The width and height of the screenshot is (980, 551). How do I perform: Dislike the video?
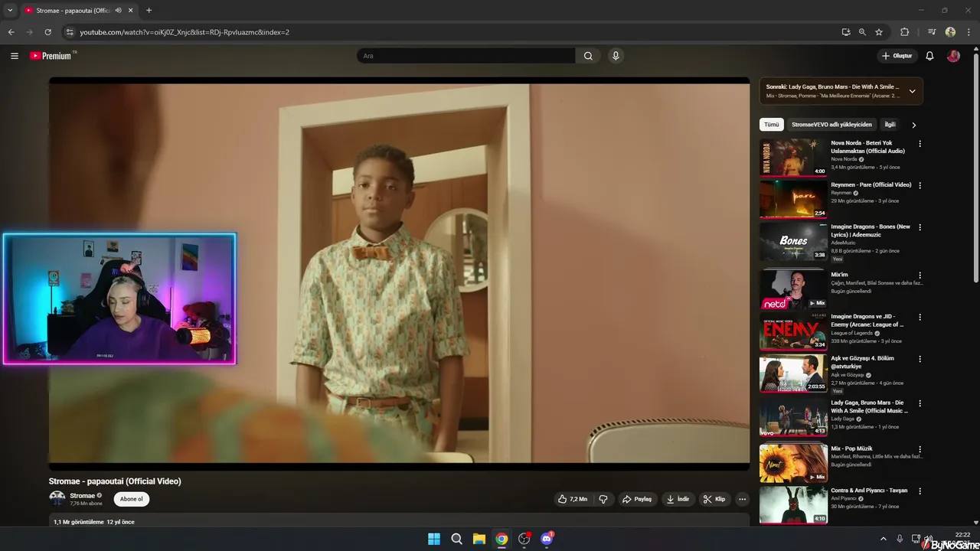(x=603, y=499)
